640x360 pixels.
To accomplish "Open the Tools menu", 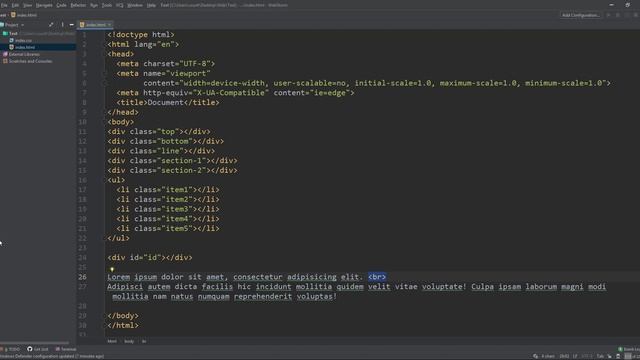I will click(107, 5).
